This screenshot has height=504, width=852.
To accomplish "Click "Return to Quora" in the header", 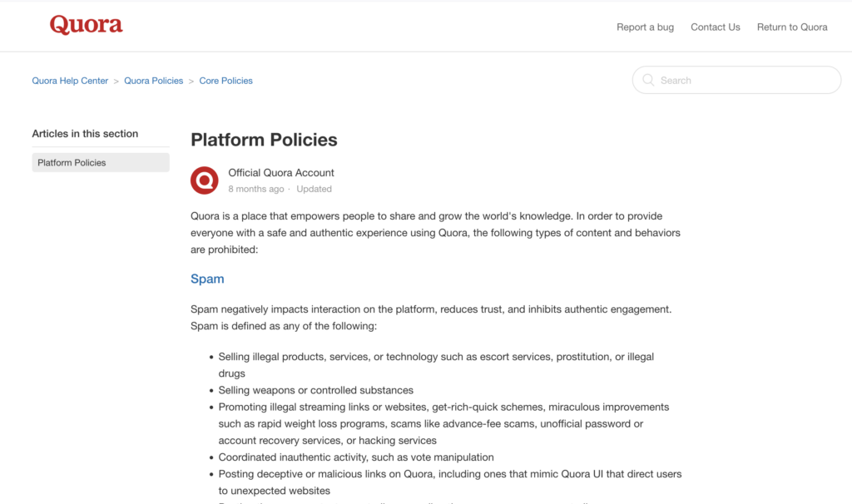I will coord(791,27).
